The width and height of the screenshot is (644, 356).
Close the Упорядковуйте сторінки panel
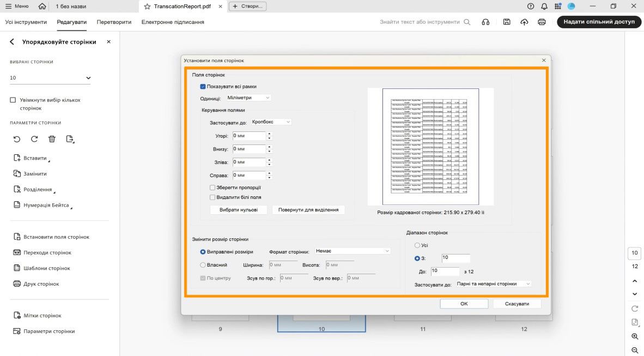tap(108, 41)
